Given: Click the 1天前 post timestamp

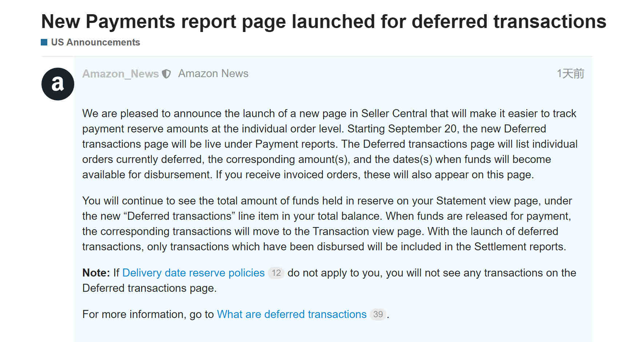Looking at the screenshot, I should click(570, 73).
